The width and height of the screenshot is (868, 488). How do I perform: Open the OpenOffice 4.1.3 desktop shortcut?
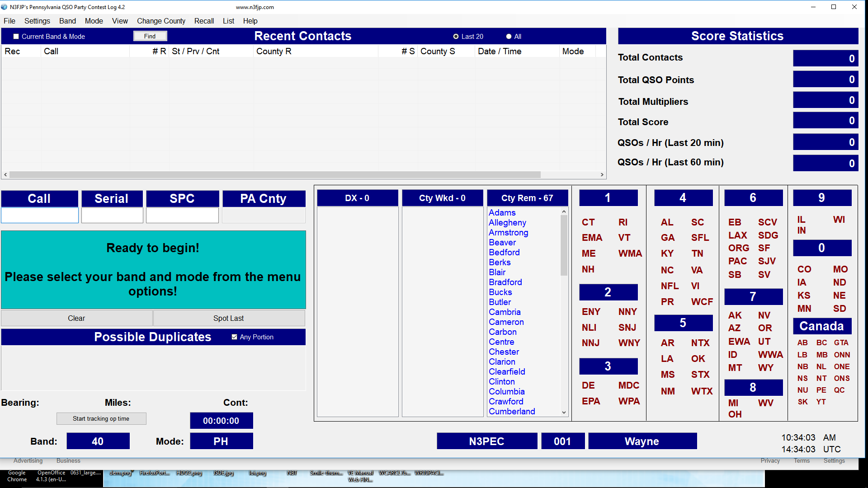point(51,476)
